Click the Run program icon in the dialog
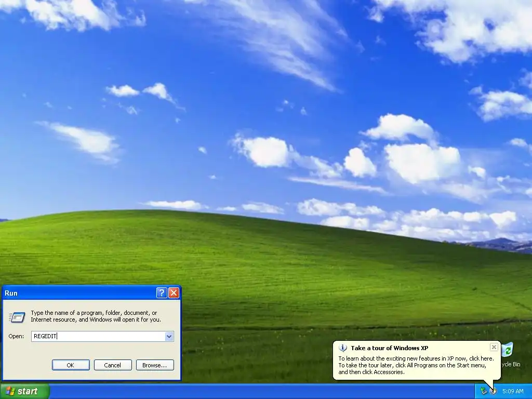 tap(17, 317)
